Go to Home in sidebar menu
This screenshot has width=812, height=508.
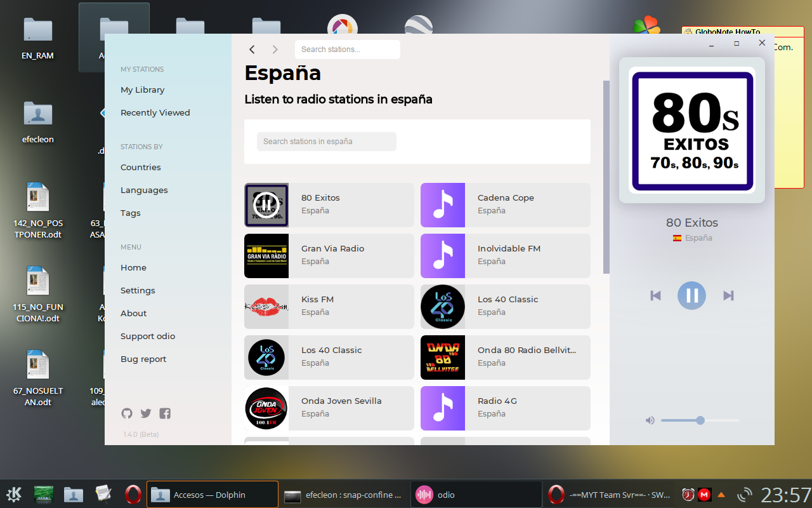(x=133, y=268)
